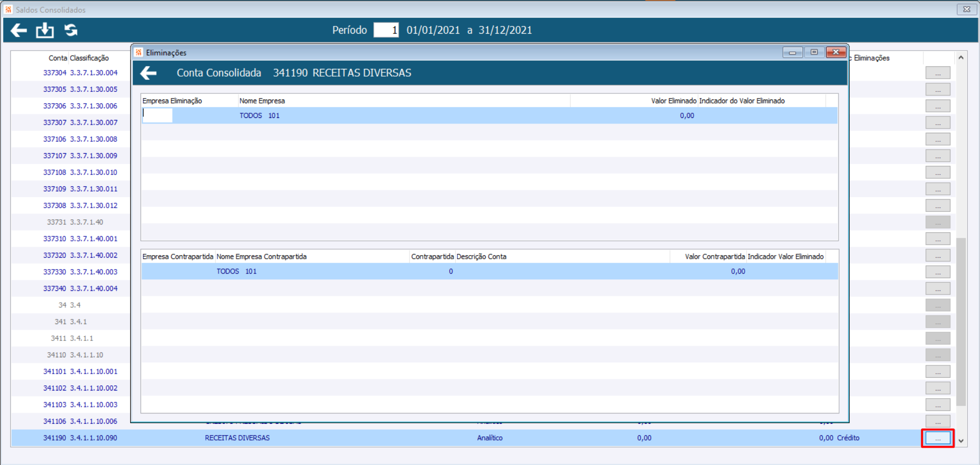980x465 pixels.
Task: Click the Indicador do Valor Eliminado header
Action: point(742,101)
